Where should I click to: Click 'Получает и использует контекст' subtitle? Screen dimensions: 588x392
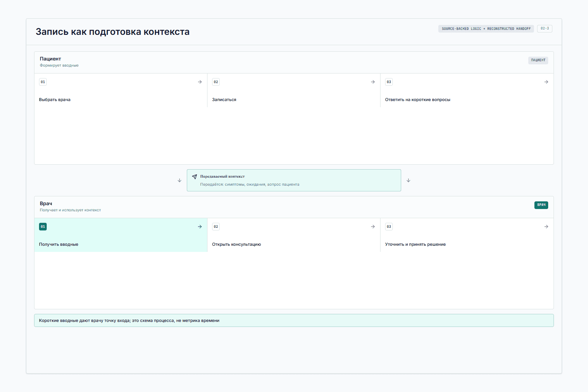tap(70, 210)
